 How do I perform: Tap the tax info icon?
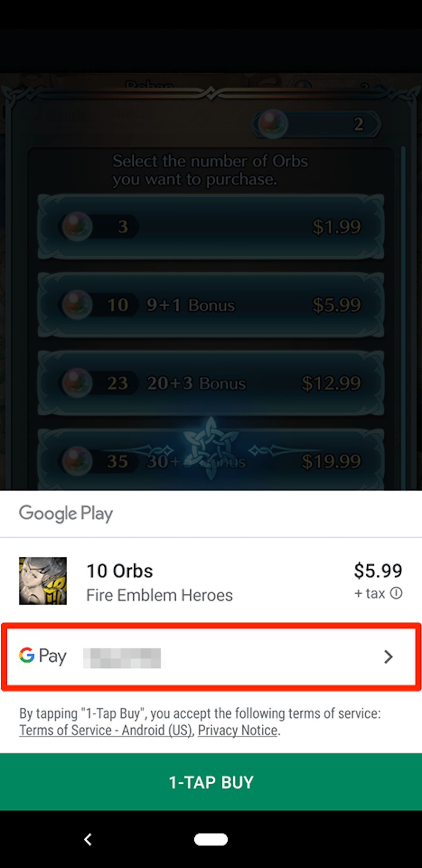396,593
